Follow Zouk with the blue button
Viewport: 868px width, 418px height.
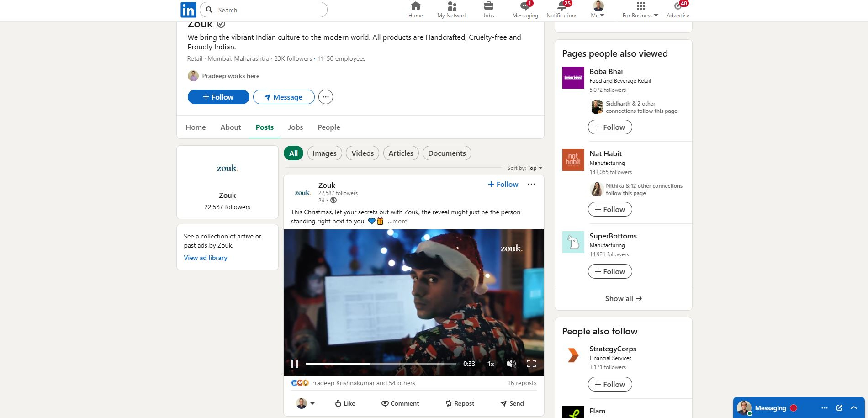tap(218, 97)
